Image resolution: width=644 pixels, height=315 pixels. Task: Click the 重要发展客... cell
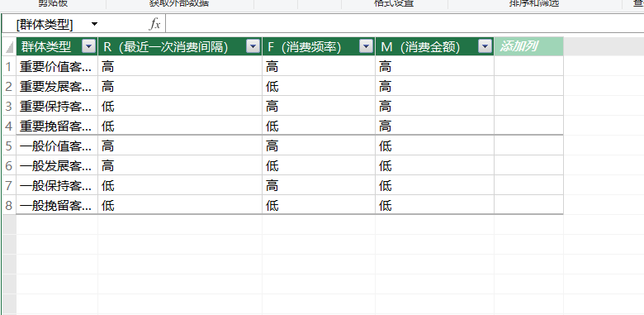[57, 86]
